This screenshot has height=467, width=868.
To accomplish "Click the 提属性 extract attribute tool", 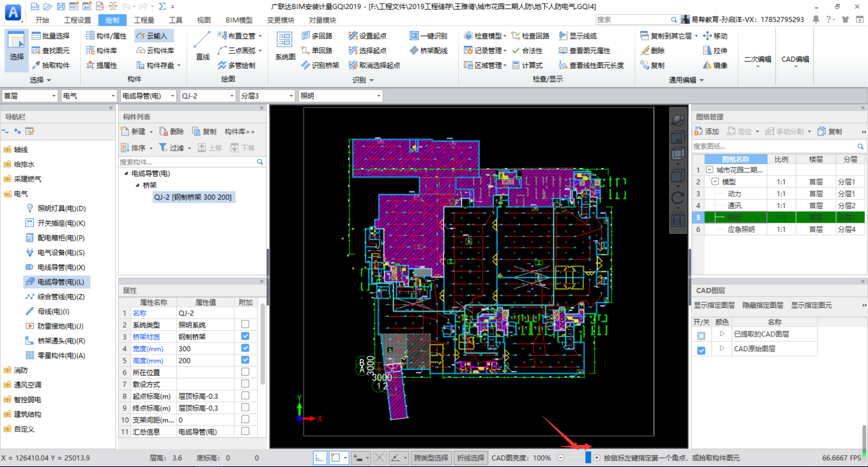I will pyautogui.click(x=102, y=65).
